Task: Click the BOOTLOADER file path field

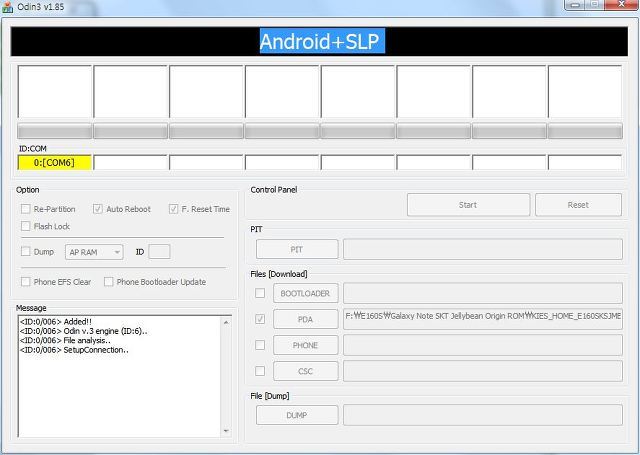Action: click(483, 293)
